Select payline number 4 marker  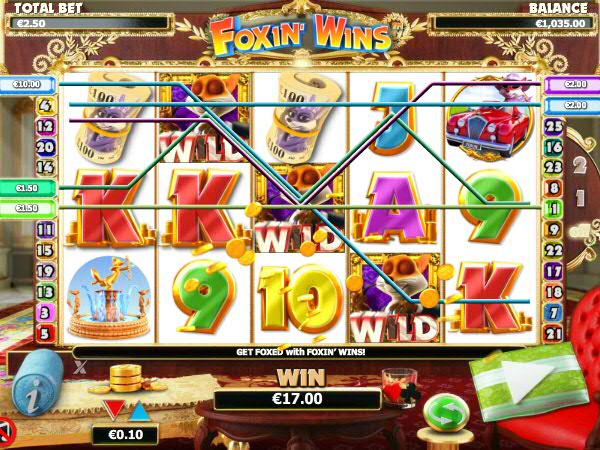[x=45, y=106]
